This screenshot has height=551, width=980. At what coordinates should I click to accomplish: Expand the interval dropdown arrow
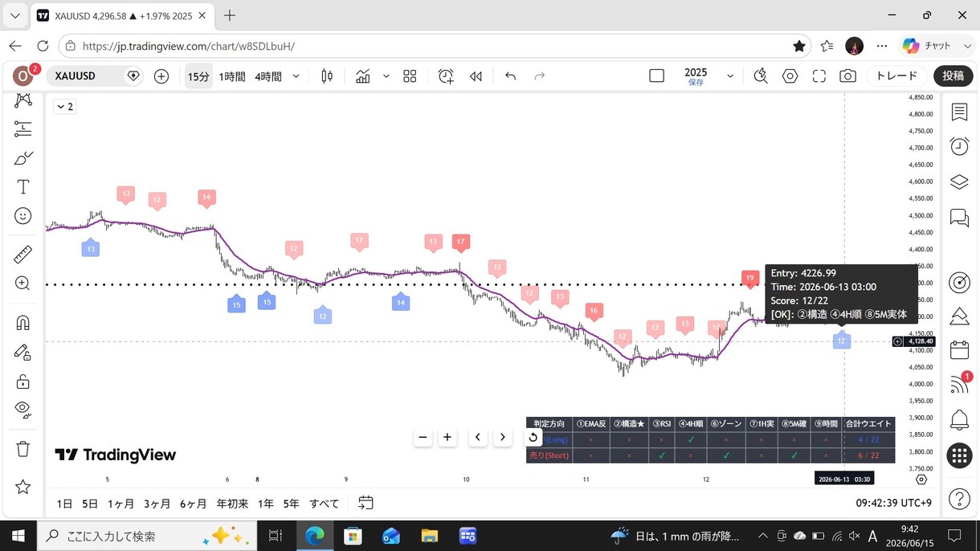coord(296,76)
